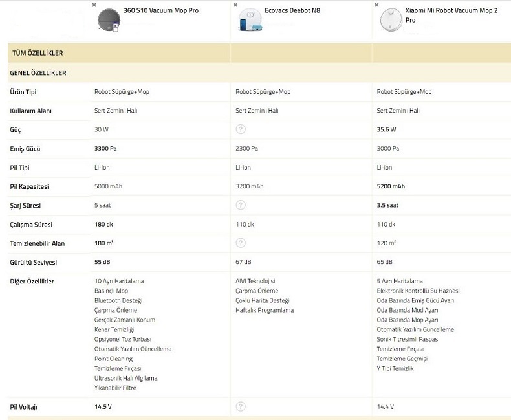Click the 3200 mAh battery value
Image resolution: width=511 pixels, height=420 pixels.
(x=249, y=186)
